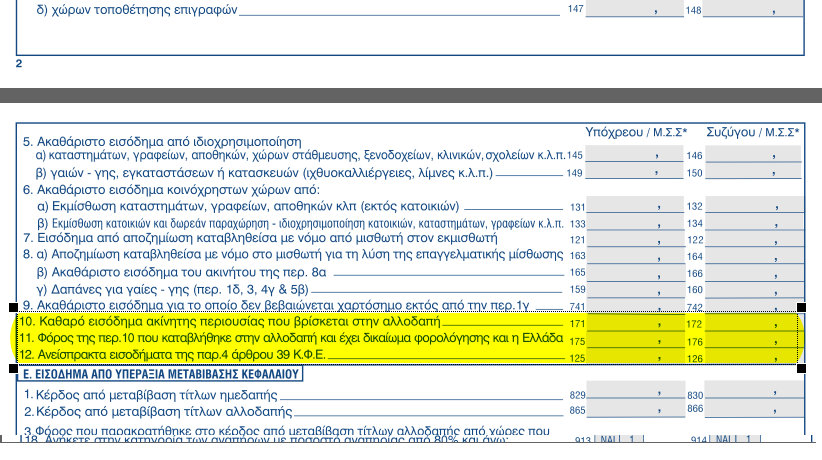Viewport: 822px width, 460px height.
Task: Select the field with code 150
Action: [x=753, y=172]
